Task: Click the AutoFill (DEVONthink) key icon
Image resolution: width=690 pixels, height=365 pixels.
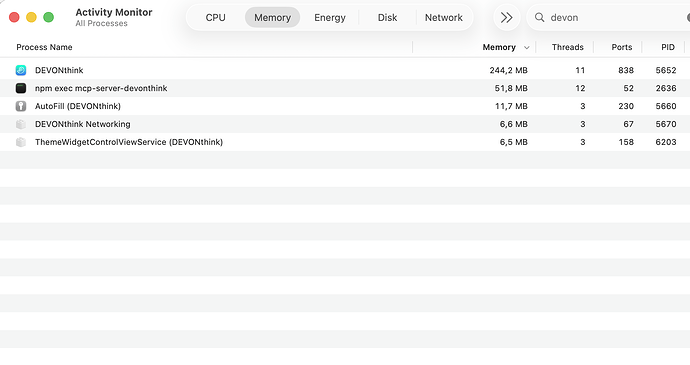Action: pyautogui.click(x=21, y=106)
